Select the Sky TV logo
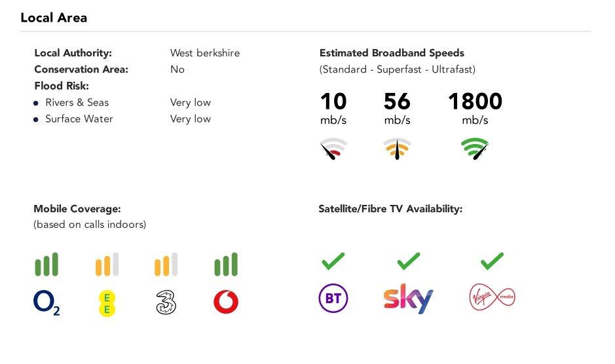The image size is (615, 364). (408, 299)
